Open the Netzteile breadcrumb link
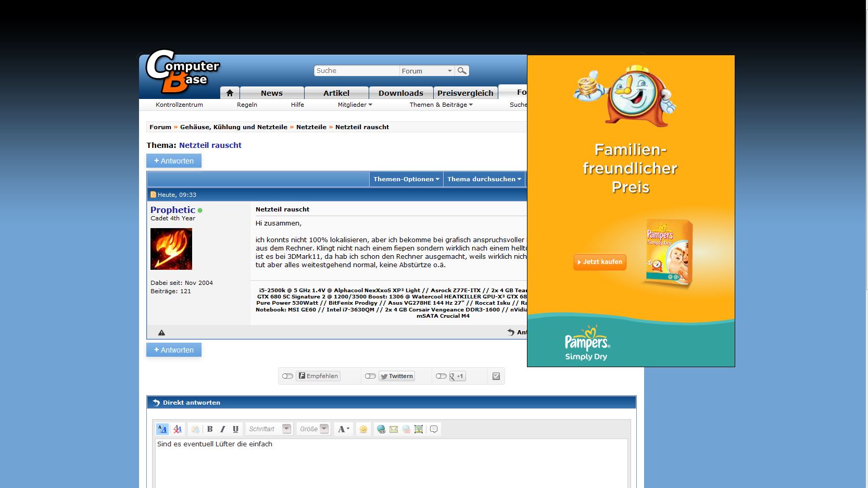This screenshot has width=868, height=488. click(311, 127)
